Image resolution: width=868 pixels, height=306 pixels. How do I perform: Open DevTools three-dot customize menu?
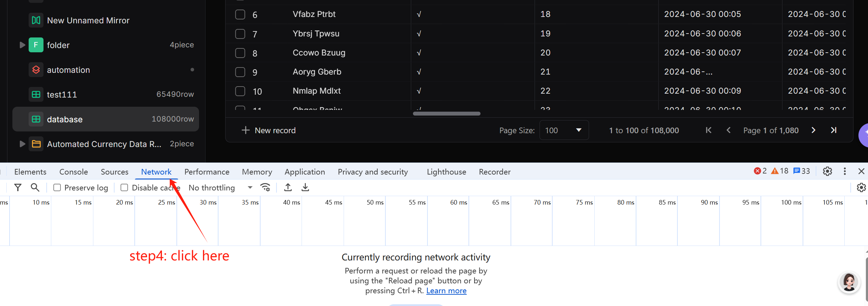(x=845, y=171)
